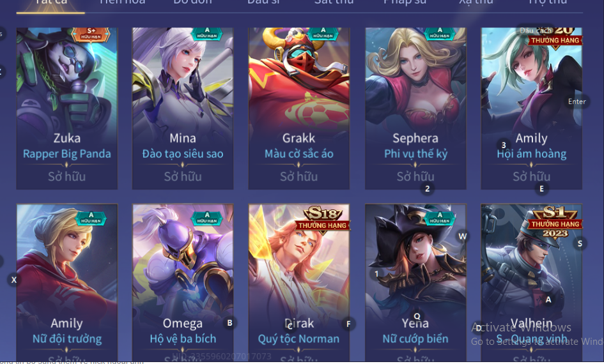Switch to the Tất cả tab

[50, 3]
